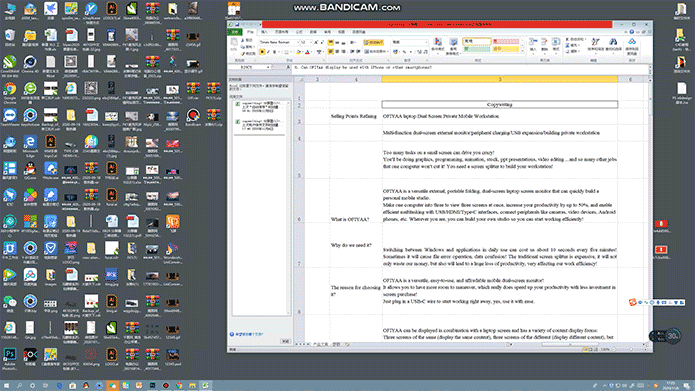Screen dimensions: 695x391
Task: Click the fill color bucket icon
Action: click(298, 52)
